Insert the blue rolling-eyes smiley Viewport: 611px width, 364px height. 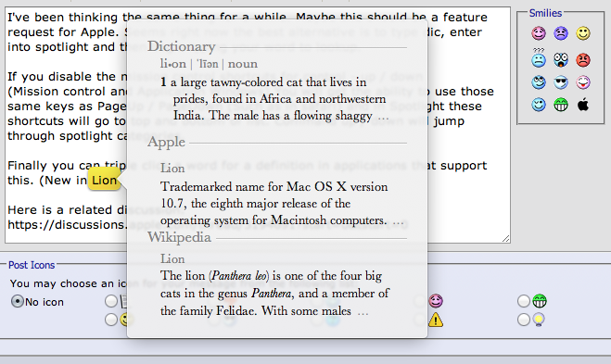click(539, 82)
